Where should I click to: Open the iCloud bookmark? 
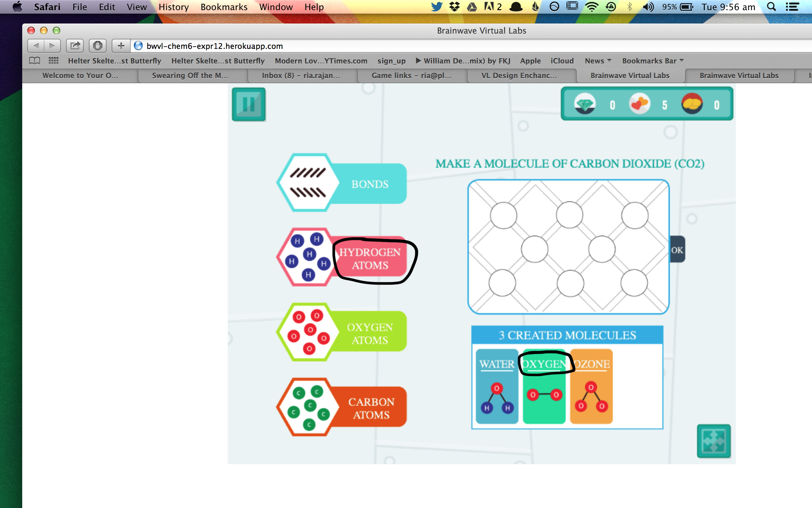[x=562, y=61]
